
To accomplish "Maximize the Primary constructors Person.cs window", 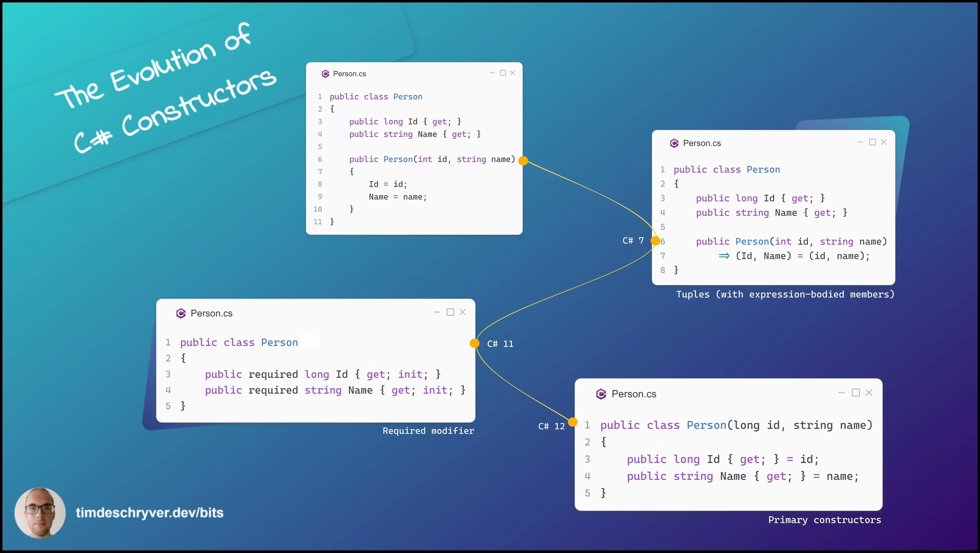I will (x=856, y=393).
